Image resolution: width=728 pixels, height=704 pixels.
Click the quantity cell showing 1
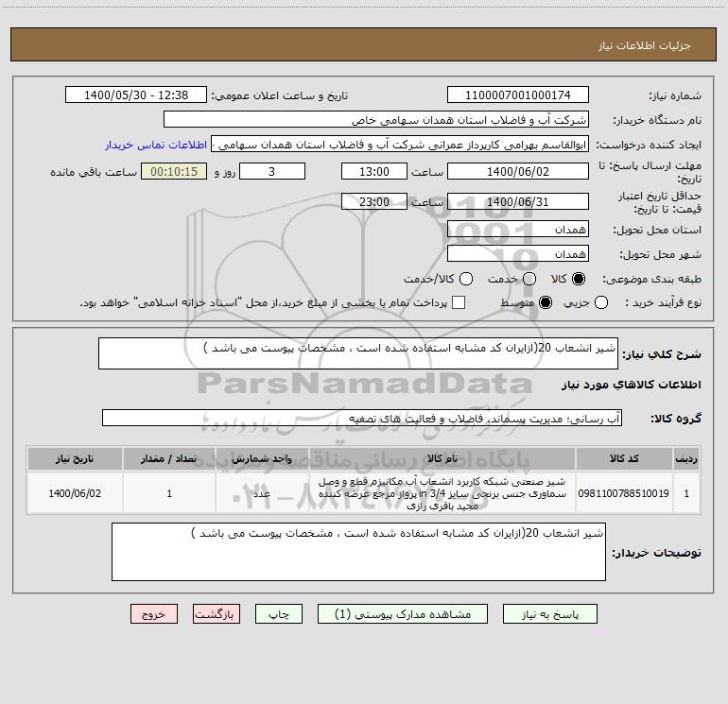coord(169,493)
